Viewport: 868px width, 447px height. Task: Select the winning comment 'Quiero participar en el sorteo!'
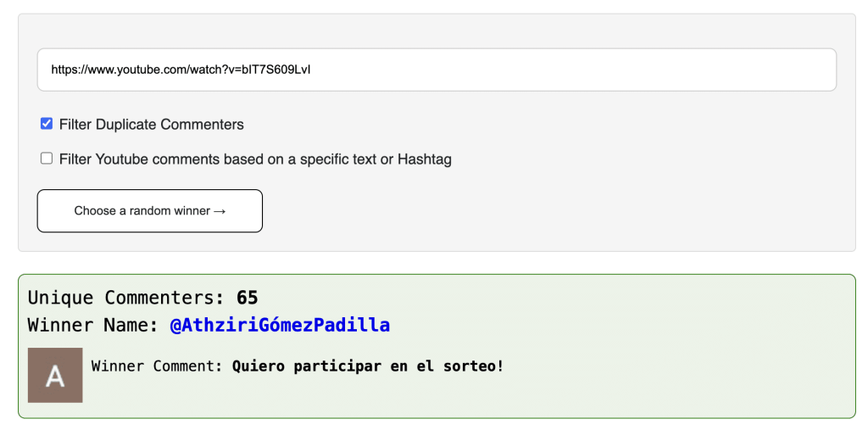coord(368,366)
